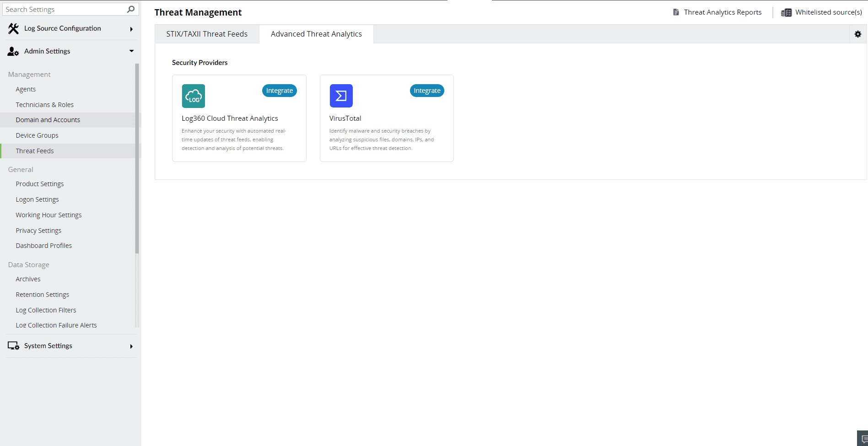
Task: Click the System Settings monitor icon
Action: coord(13,346)
